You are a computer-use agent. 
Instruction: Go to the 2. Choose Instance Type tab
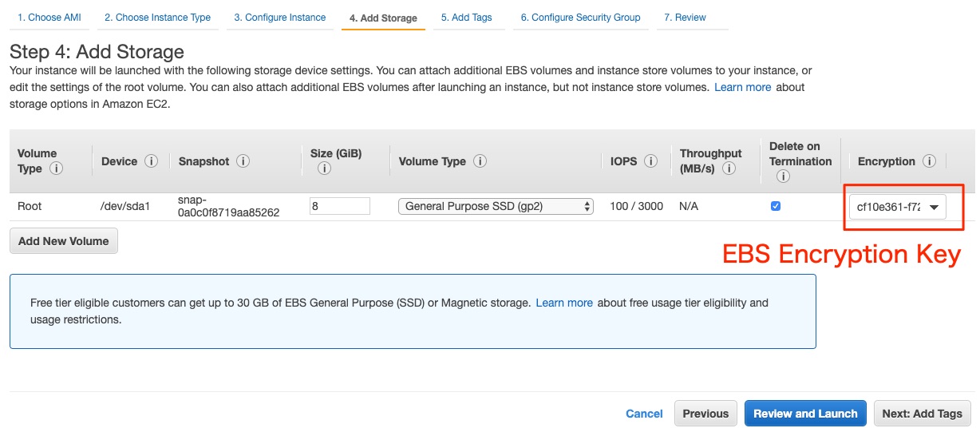pyautogui.click(x=158, y=18)
